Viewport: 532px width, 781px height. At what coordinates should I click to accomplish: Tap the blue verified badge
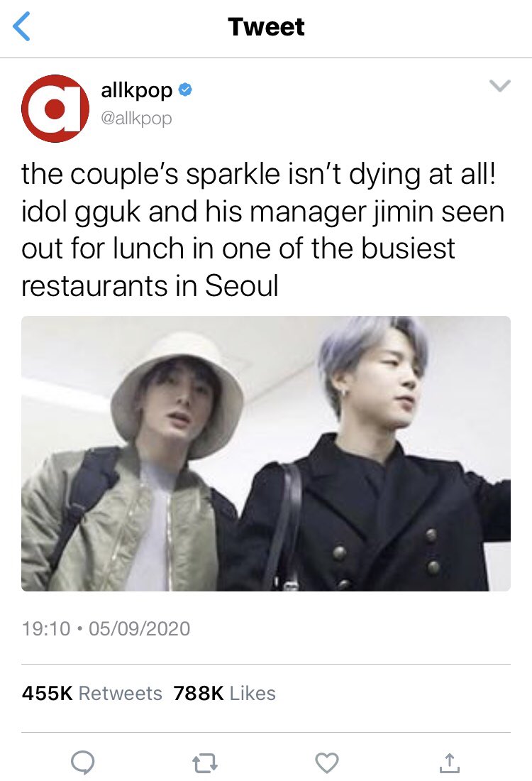pos(185,90)
